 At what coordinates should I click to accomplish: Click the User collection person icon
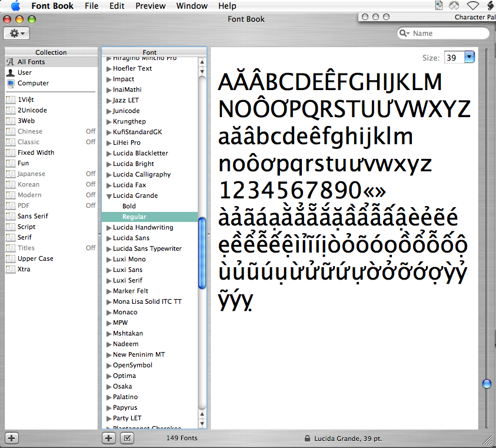click(11, 72)
